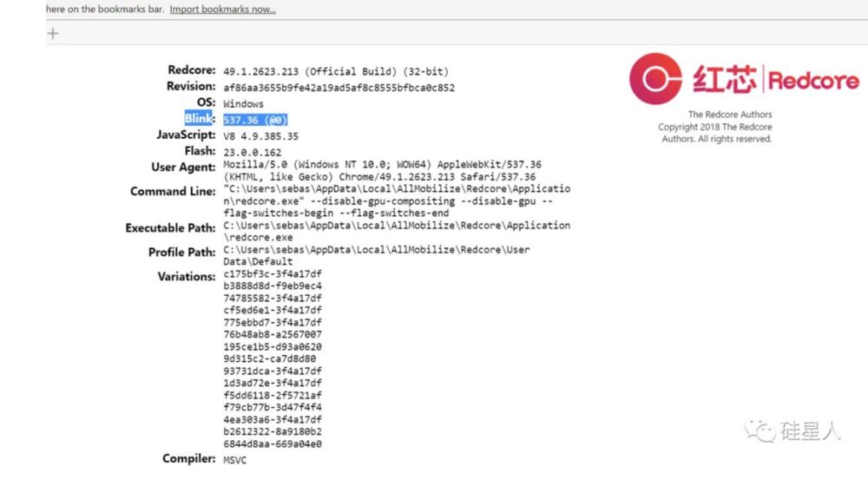868x493 pixels.
Task: Click The Redcore Authors text
Action: (x=730, y=115)
